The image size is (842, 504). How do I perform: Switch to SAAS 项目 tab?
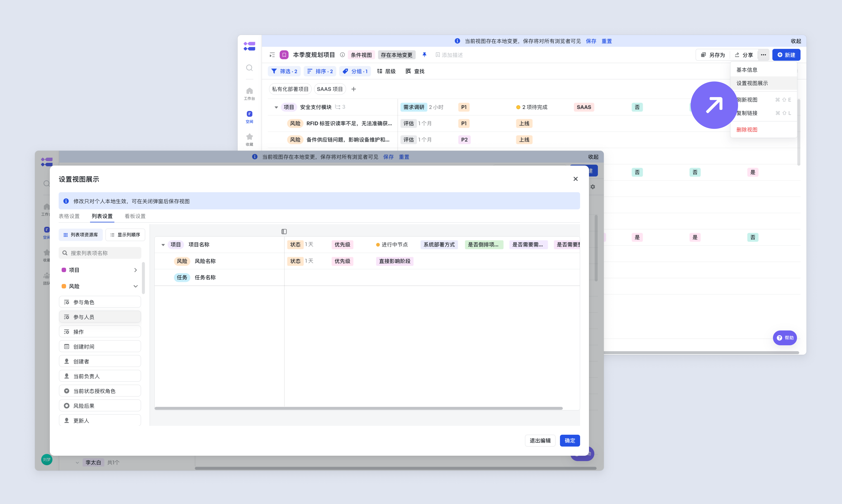[330, 89]
